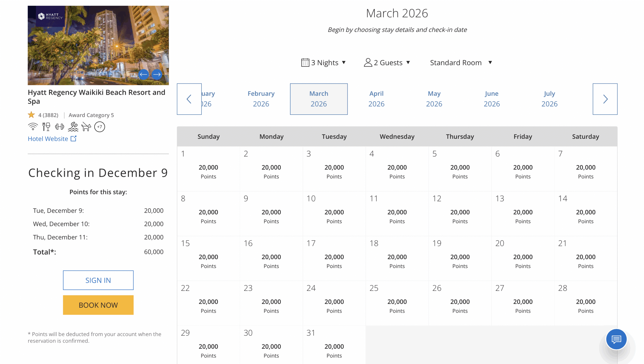Click the Saturday column header
This screenshot has width=644, height=364.
point(586,136)
